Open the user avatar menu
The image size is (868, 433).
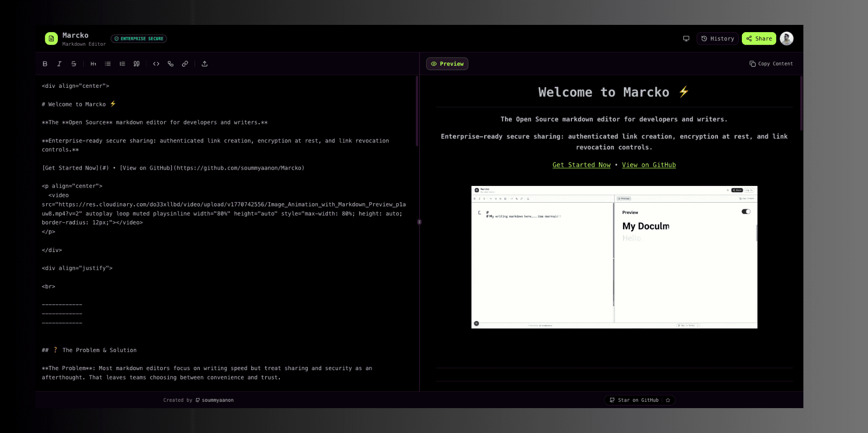coord(787,38)
